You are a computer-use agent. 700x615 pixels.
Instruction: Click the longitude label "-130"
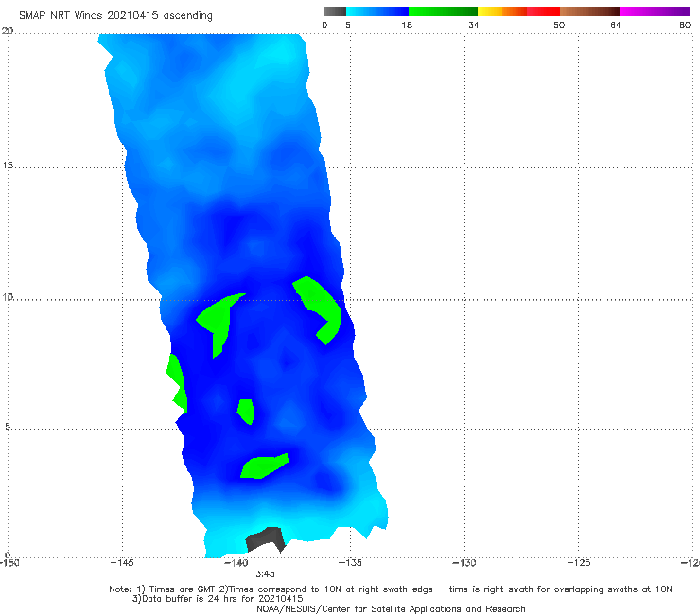click(464, 562)
